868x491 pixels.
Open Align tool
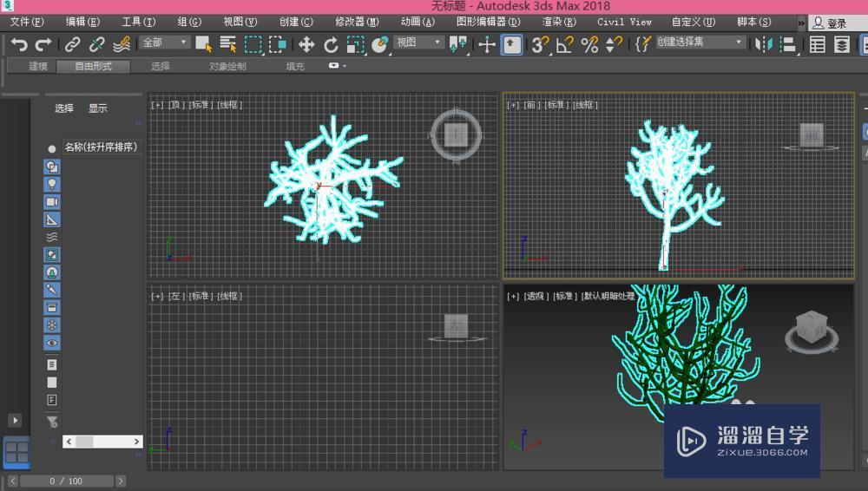pos(788,43)
